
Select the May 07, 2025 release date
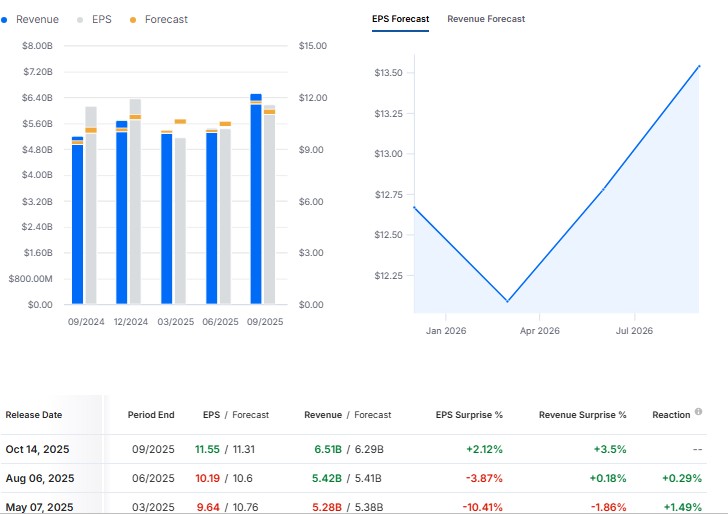39,505
